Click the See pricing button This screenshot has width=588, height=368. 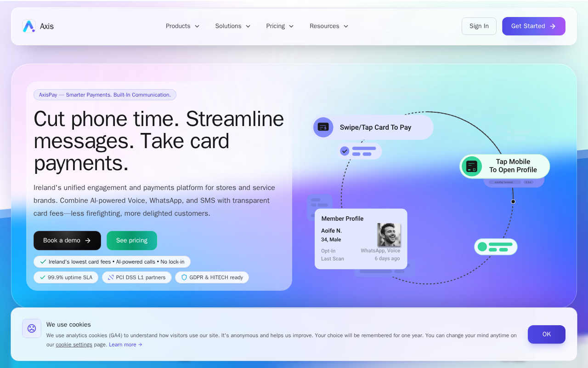pyautogui.click(x=132, y=241)
